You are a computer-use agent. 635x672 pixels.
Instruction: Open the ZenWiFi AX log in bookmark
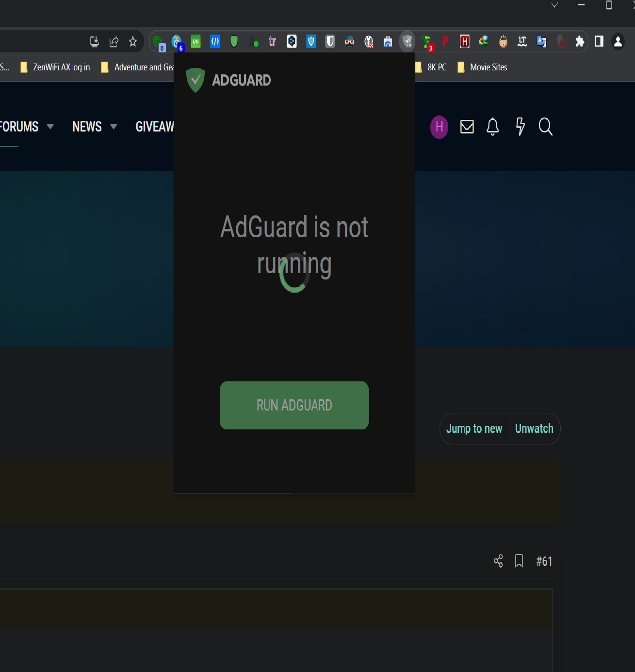click(55, 67)
